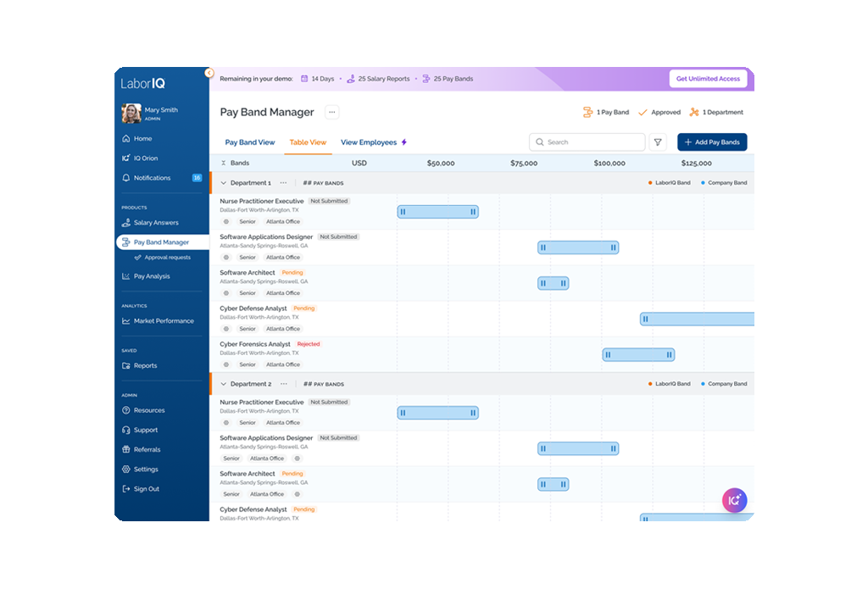Screen dimensions: 868x606
Task: Open Department 1 more options menu
Action: (x=283, y=183)
